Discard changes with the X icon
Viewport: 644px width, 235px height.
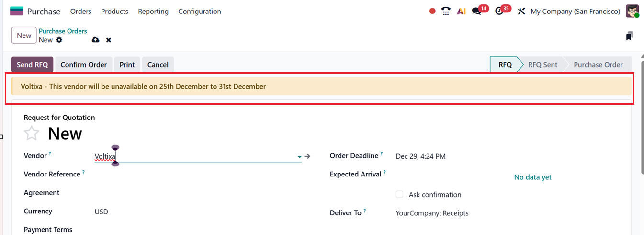109,40
